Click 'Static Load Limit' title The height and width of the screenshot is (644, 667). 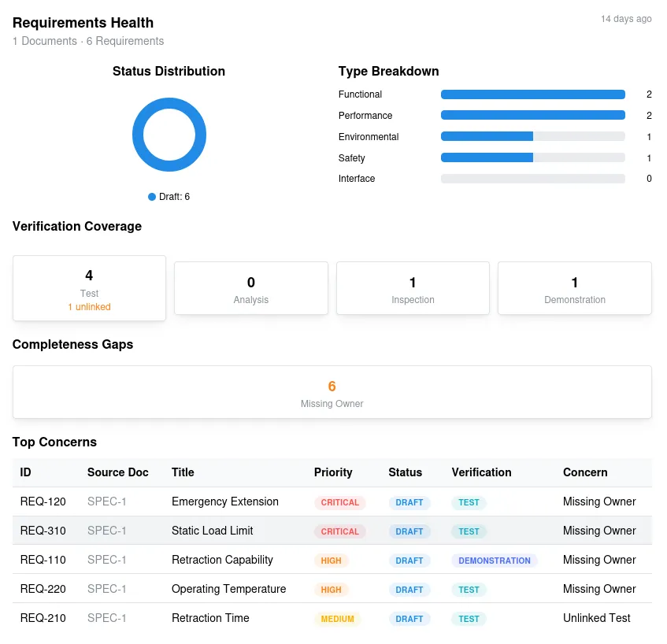click(x=213, y=531)
